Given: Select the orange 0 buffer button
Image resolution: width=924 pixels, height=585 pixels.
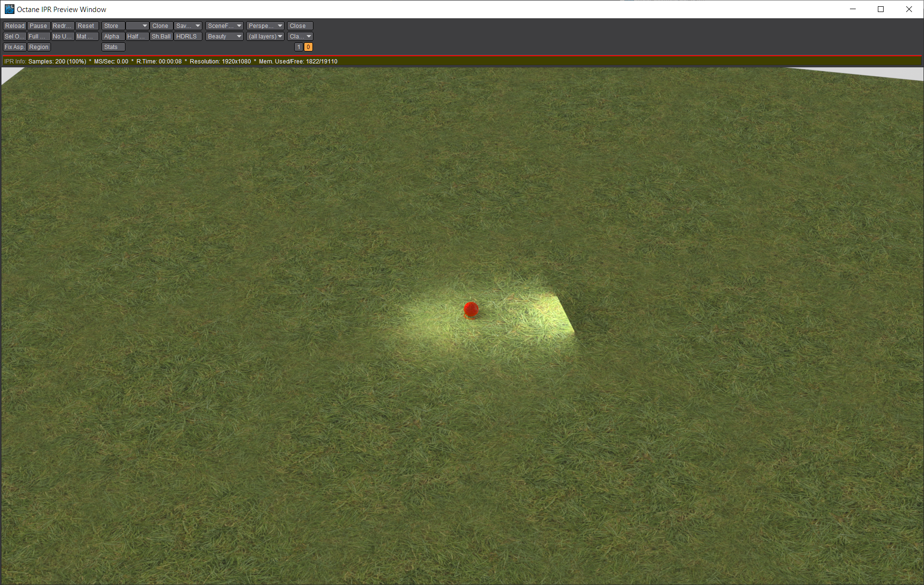Looking at the screenshot, I should click(308, 47).
